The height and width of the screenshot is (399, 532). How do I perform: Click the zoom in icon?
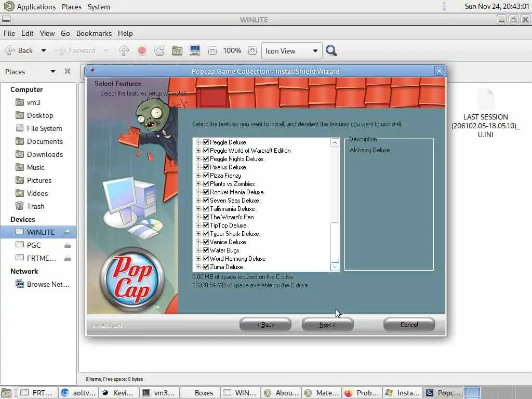coord(252,51)
